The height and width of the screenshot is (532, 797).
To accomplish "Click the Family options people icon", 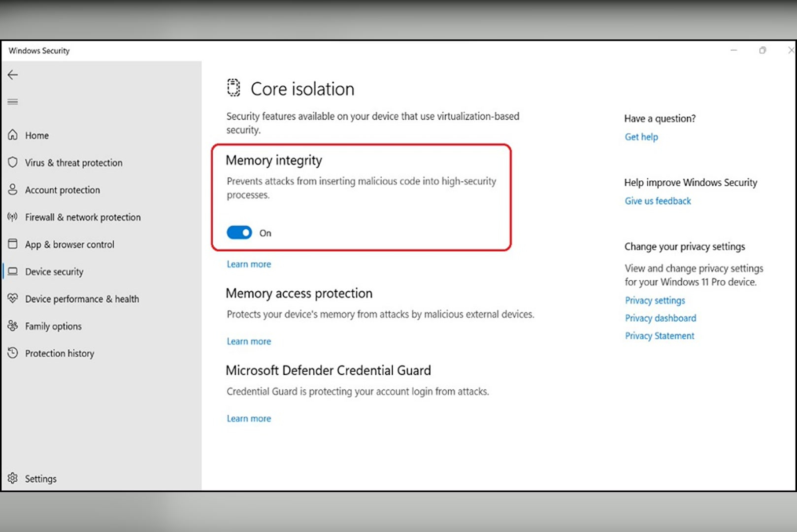I will point(13,326).
